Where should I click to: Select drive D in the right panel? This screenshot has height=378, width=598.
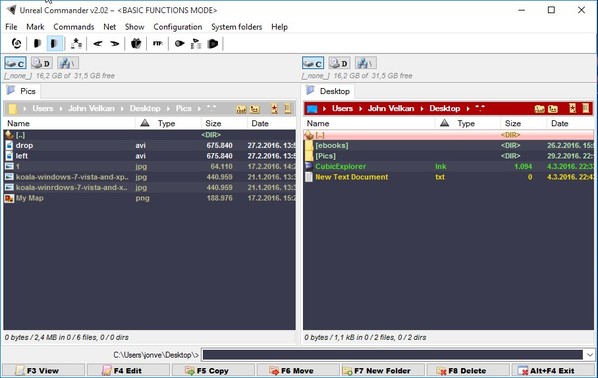(x=339, y=63)
